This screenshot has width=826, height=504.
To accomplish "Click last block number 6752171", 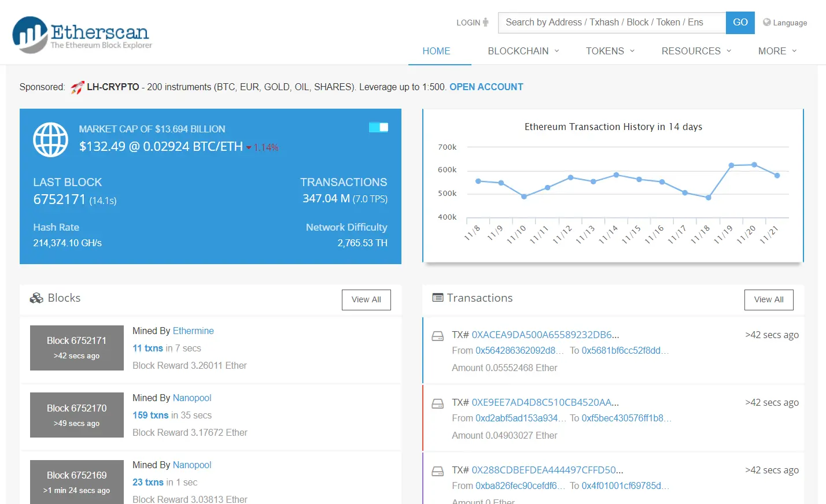I will (60, 199).
